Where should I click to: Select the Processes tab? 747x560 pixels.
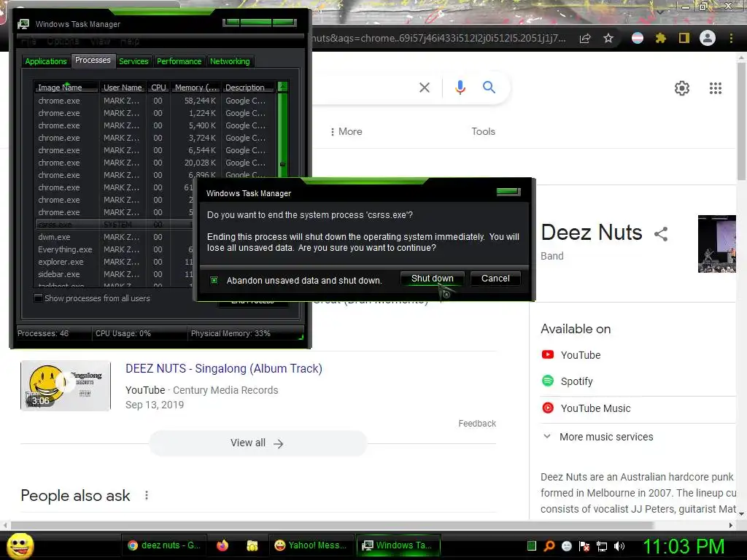(x=93, y=60)
